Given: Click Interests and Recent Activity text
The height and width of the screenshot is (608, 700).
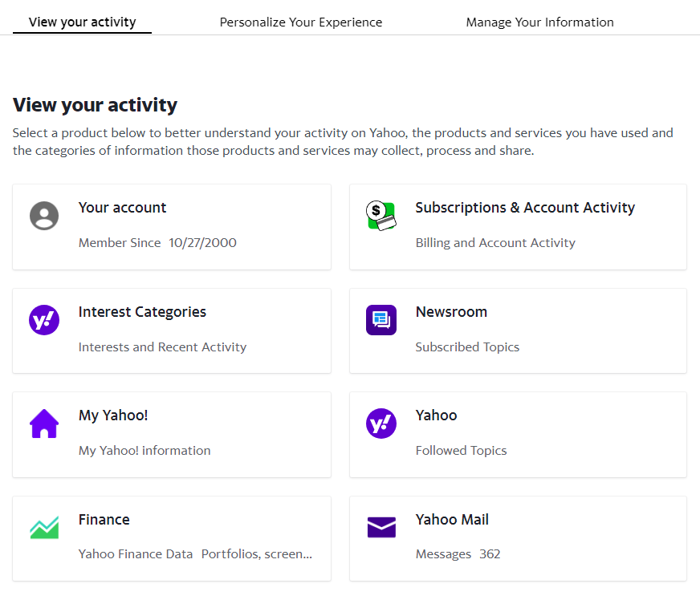Looking at the screenshot, I should point(162,347).
